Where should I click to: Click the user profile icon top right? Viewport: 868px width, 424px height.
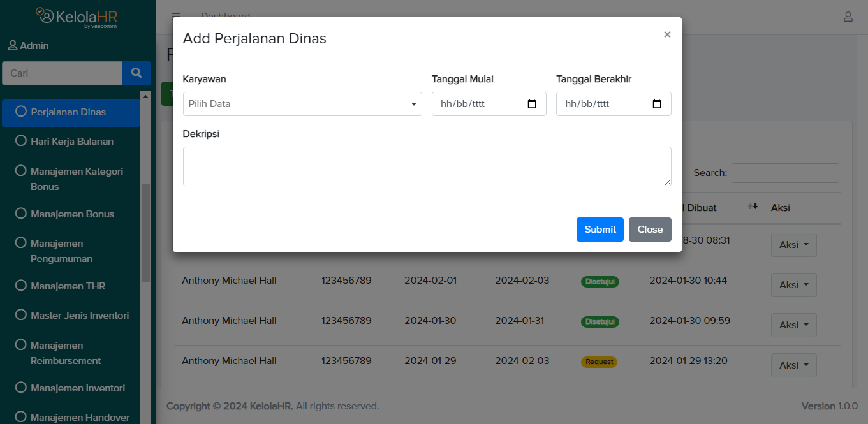point(848,17)
